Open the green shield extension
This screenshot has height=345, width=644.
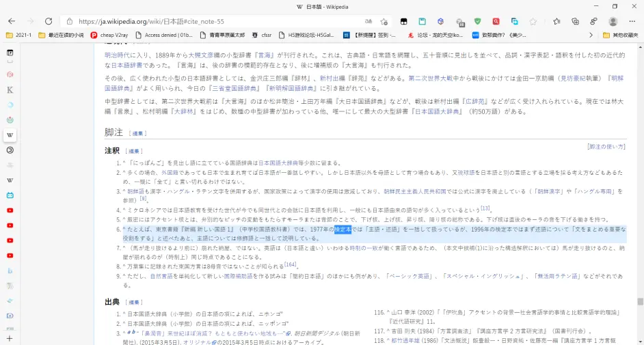(477, 21)
